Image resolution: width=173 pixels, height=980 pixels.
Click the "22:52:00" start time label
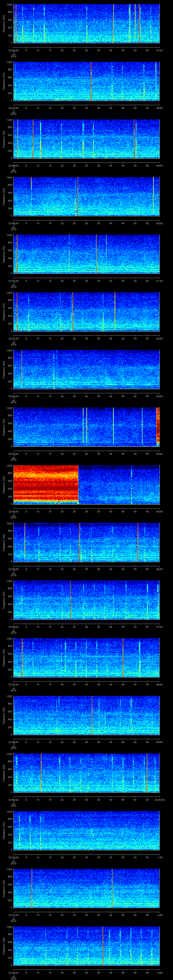tap(13, 396)
